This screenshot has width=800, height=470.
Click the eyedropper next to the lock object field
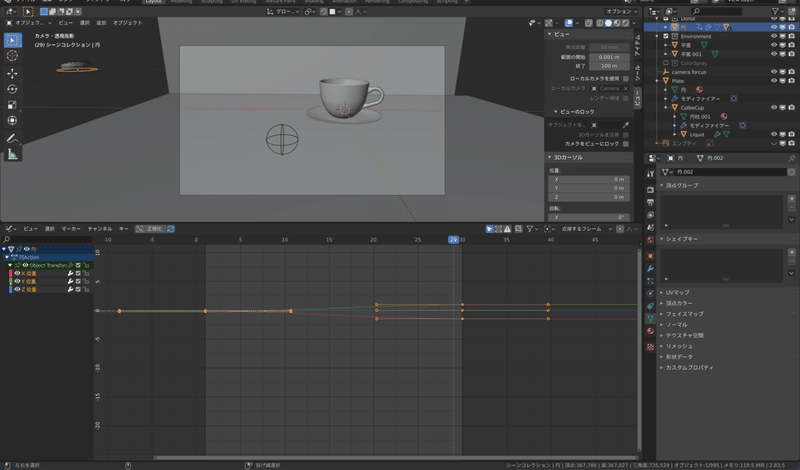point(626,124)
